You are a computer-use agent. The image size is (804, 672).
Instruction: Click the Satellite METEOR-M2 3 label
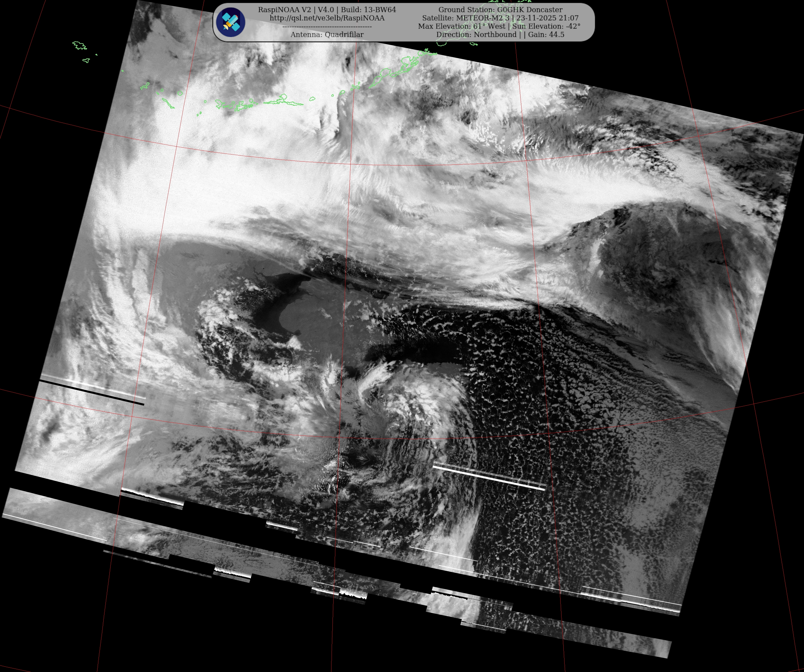tap(465, 18)
